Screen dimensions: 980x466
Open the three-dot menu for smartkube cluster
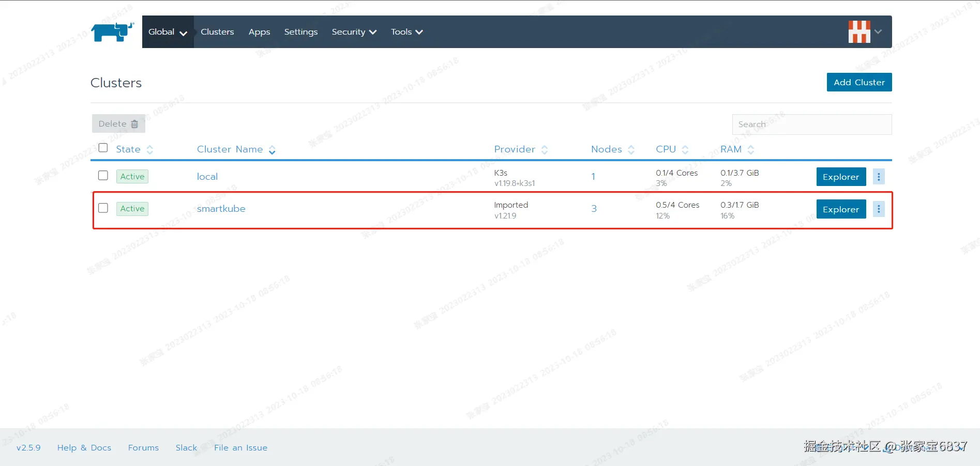879,209
